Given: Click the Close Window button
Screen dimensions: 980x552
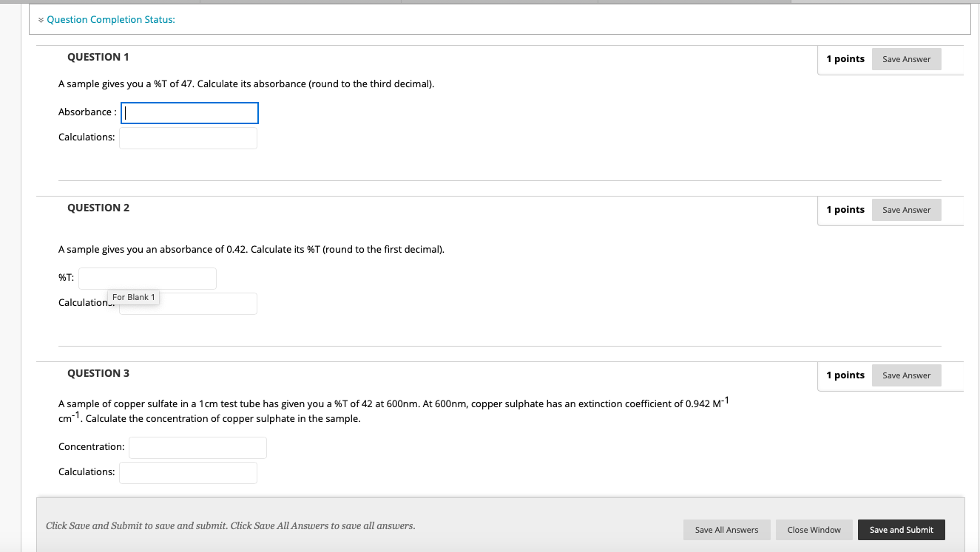Looking at the screenshot, I should point(814,529).
